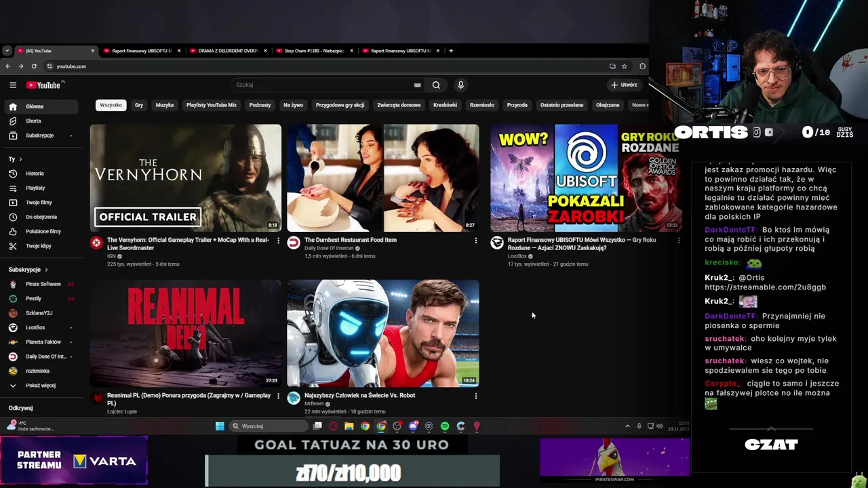Viewport: 868px width, 488px height.
Task: Open the browser tab list dropdown
Action: coord(7,51)
